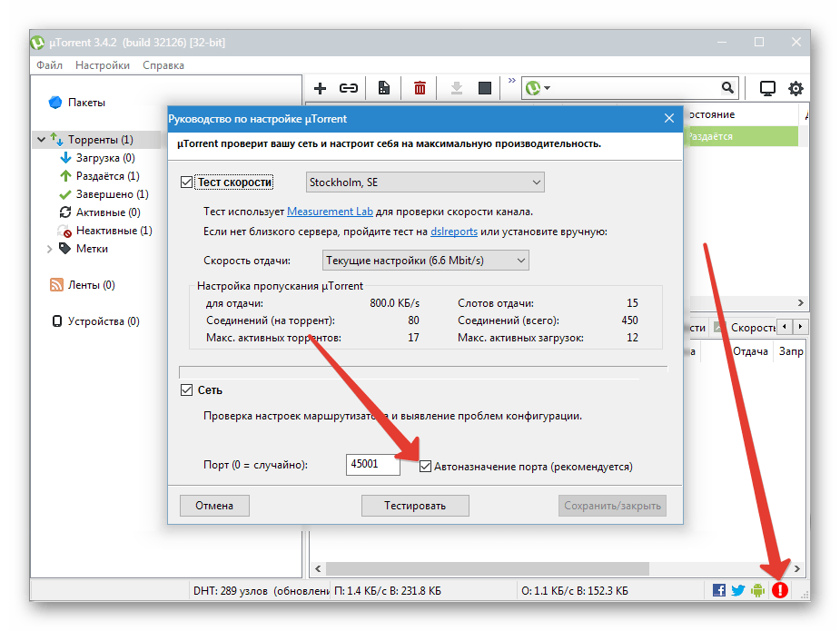Click the Сохранить/закрыть button
This screenshot has width=840, height=631.
(x=612, y=506)
